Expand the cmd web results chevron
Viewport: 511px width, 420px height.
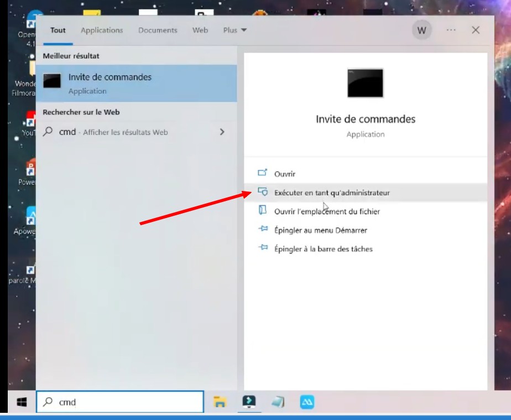pos(222,132)
